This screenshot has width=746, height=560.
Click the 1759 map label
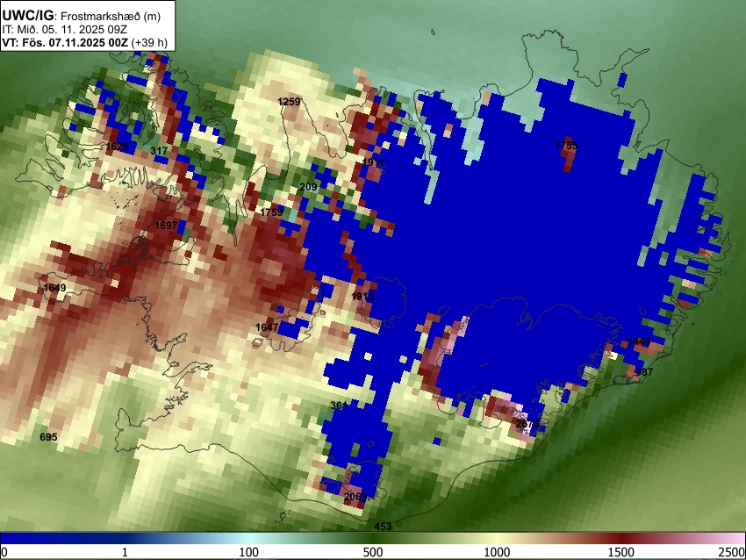click(272, 212)
